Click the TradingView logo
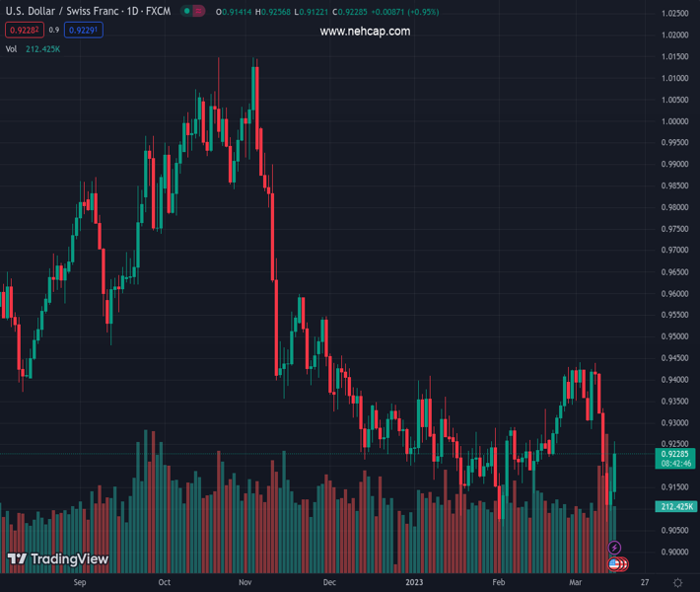The image size is (700, 592). point(58,558)
